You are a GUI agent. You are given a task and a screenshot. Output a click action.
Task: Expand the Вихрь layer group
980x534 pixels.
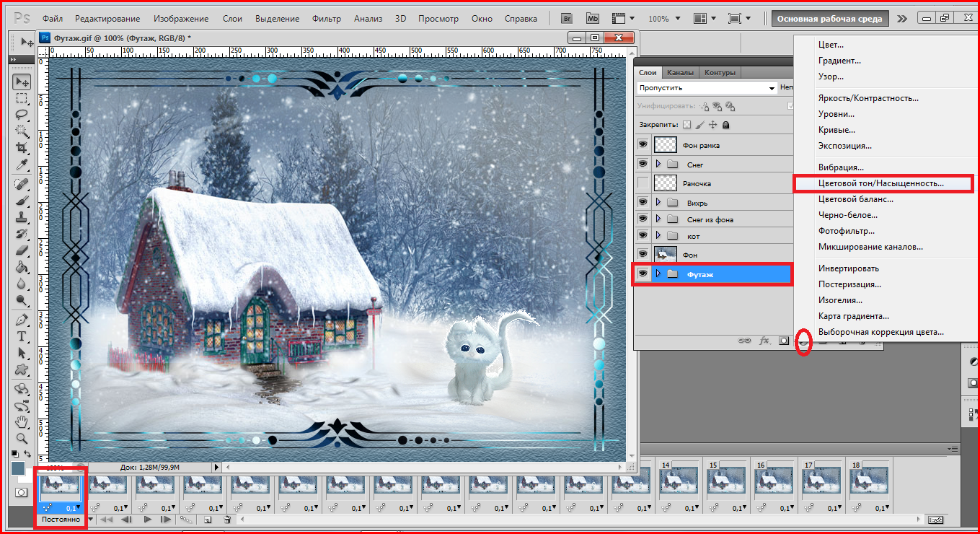click(658, 203)
